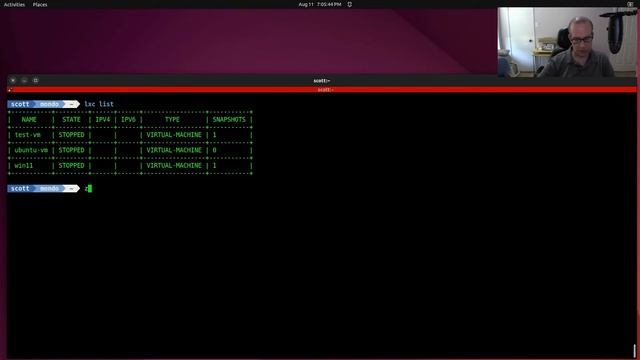Click VIRTUAL-MACHINE type in win11 row
Image resolution: width=640 pixels, height=360 pixels.
(174, 166)
